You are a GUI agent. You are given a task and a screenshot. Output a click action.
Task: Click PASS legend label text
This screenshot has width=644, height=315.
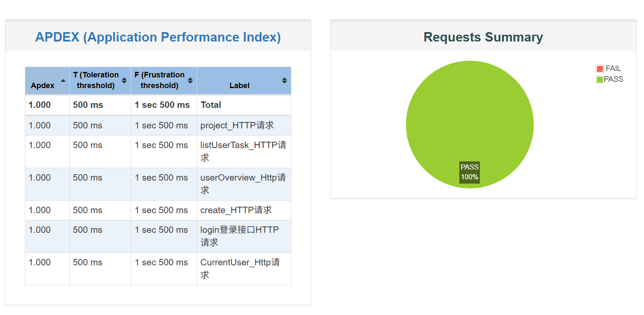613,79
